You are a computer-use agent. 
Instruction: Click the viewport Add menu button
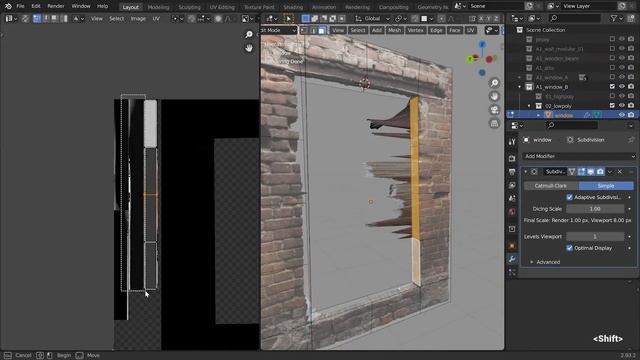377,30
